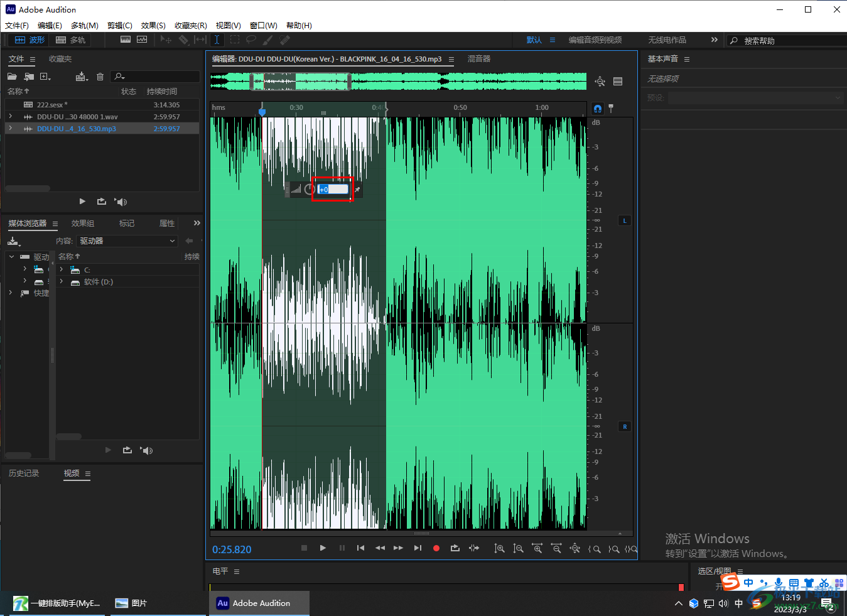Toggle the channel list icon beside overview
Viewport: 847px width, 616px height.
(618, 81)
